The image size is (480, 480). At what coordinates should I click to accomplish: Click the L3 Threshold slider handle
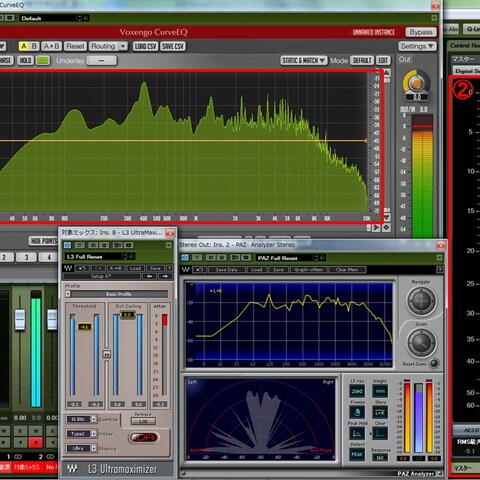click(x=84, y=327)
